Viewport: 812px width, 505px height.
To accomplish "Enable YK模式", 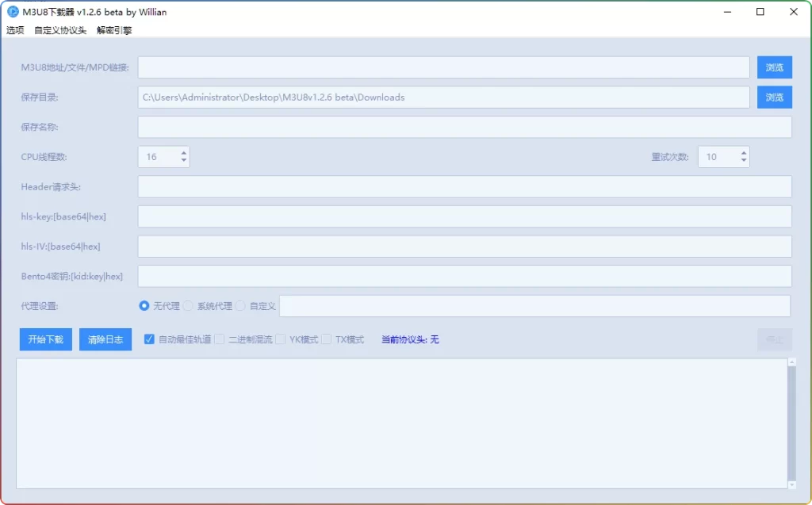I will tap(281, 339).
